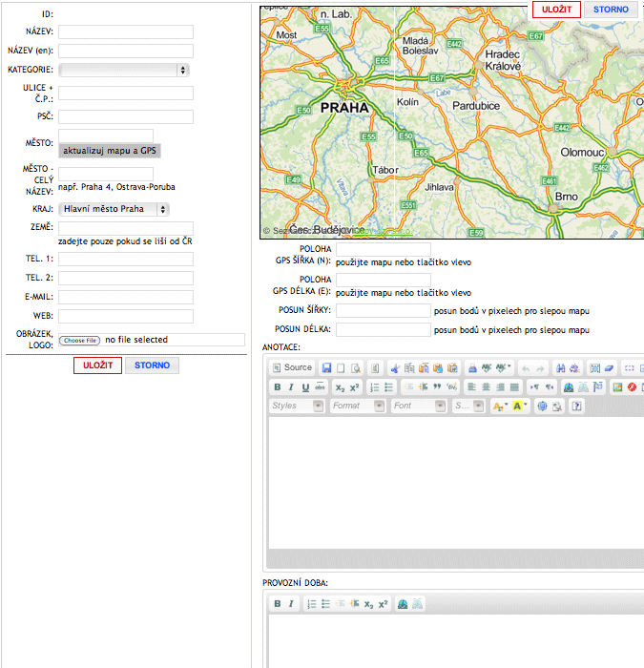Image resolution: width=644 pixels, height=668 pixels.
Task: Click the About question mark icon
Action: pyautogui.click(x=576, y=407)
